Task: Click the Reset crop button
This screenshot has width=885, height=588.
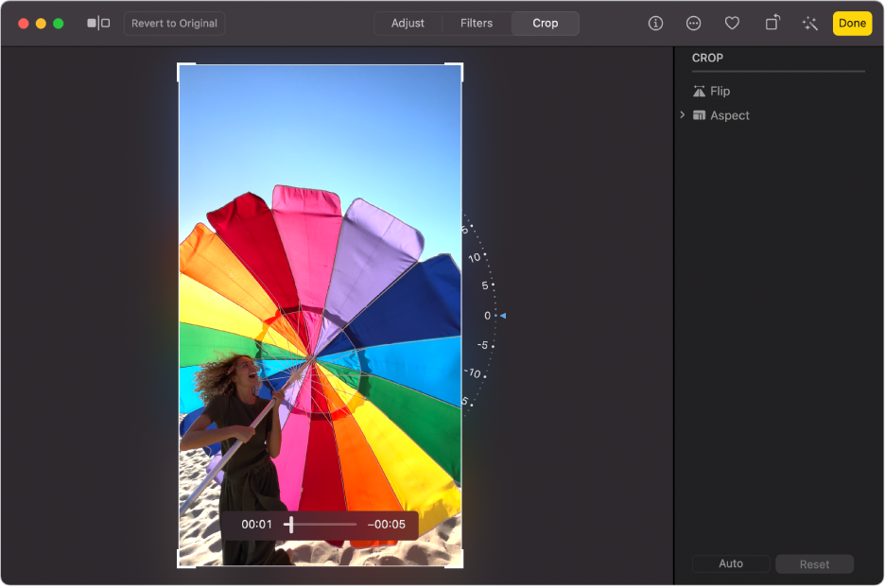Action: pyautogui.click(x=814, y=564)
